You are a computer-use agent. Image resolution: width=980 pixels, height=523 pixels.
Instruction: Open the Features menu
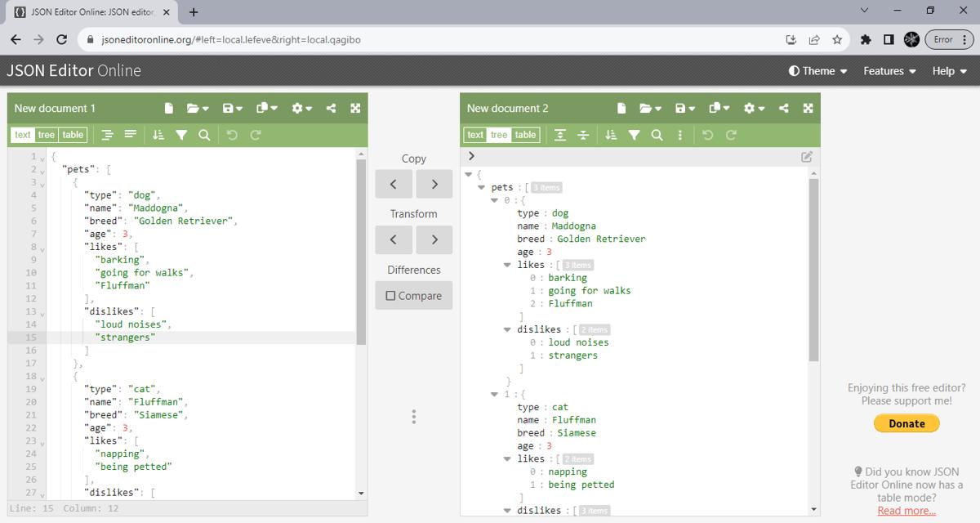pyautogui.click(x=887, y=71)
